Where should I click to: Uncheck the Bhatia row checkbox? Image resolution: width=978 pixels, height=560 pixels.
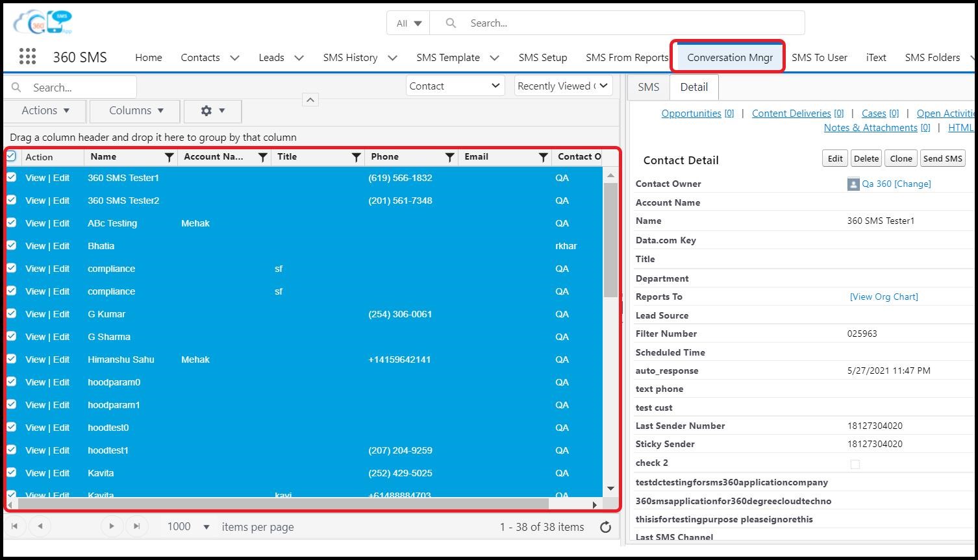[11, 245]
